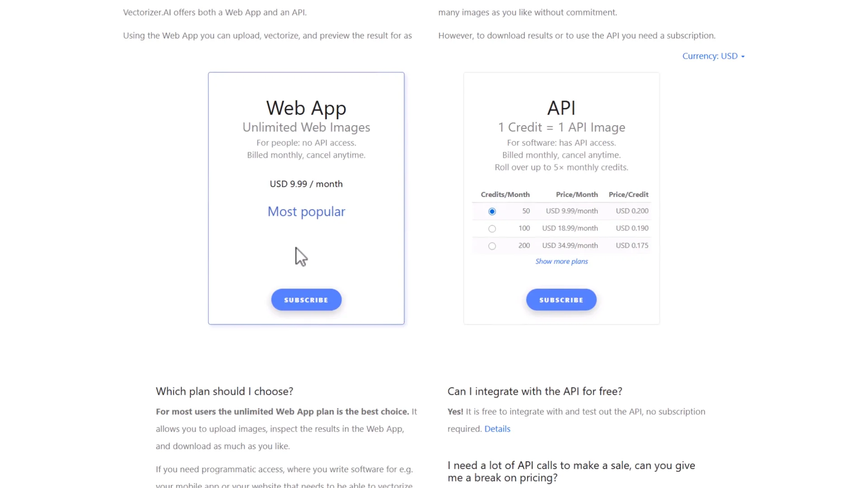Screen dimensions: 868x488
Task: Open the Currency: USD dropdown
Action: coord(713,56)
